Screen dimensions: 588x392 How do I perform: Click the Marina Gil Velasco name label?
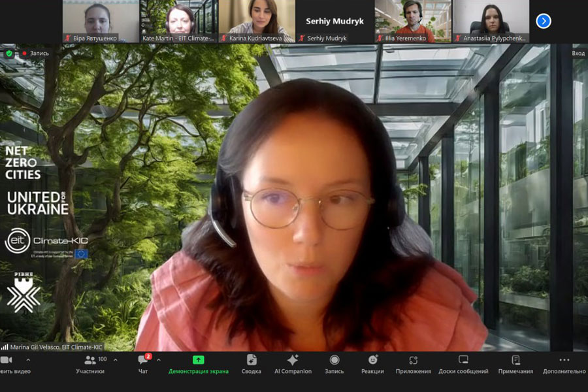(56, 347)
